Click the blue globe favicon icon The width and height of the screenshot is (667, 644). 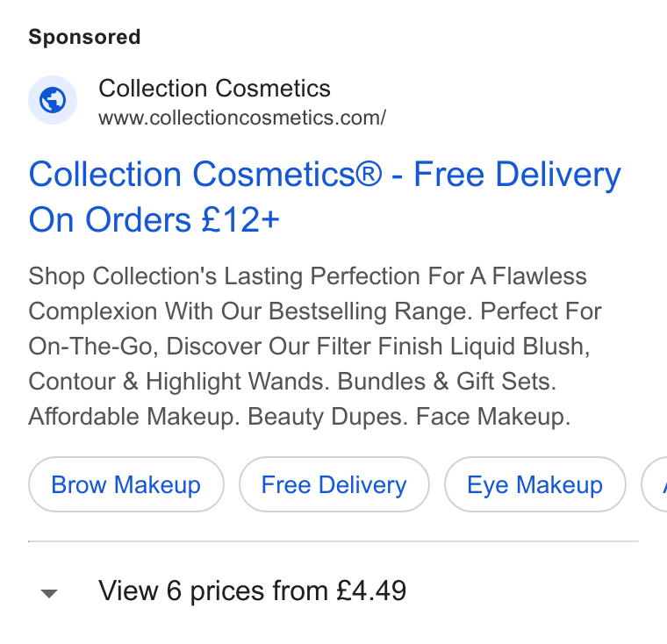(53, 100)
